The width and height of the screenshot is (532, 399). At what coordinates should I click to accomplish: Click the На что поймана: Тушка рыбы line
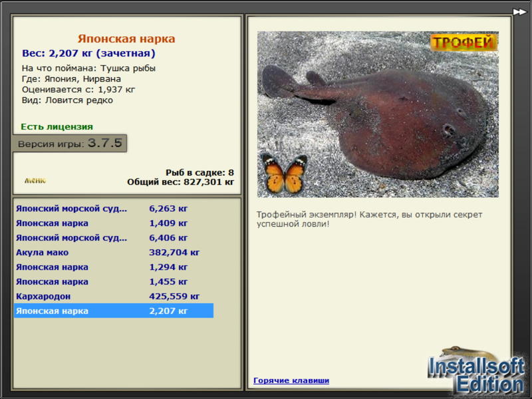point(88,68)
